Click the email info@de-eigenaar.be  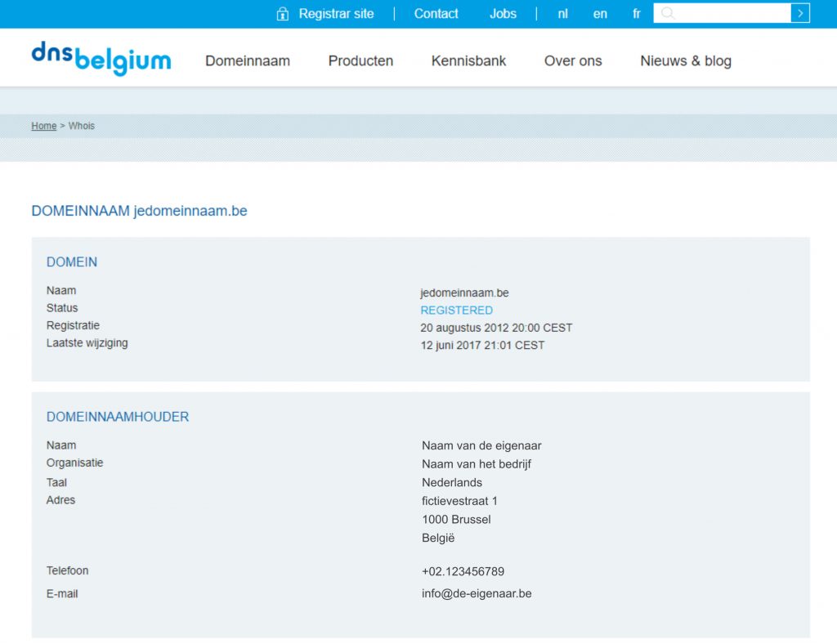pos(477,593)
